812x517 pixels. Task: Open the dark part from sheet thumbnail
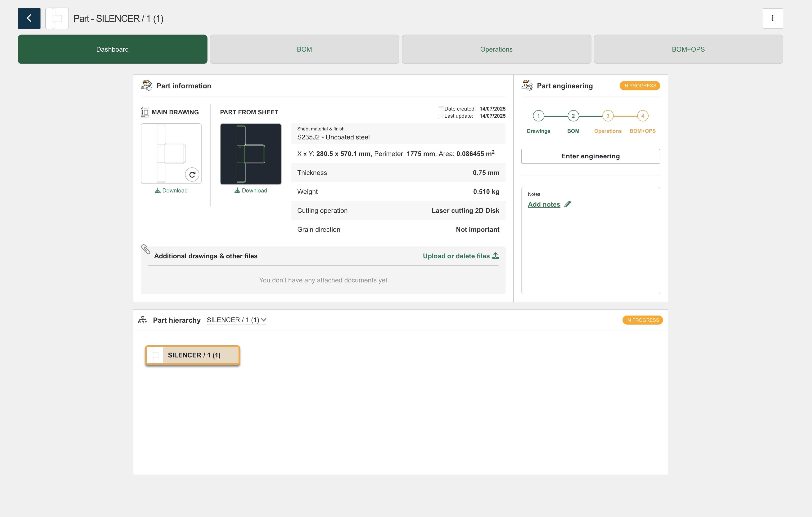pyautogui.click(x=251, y=154)
